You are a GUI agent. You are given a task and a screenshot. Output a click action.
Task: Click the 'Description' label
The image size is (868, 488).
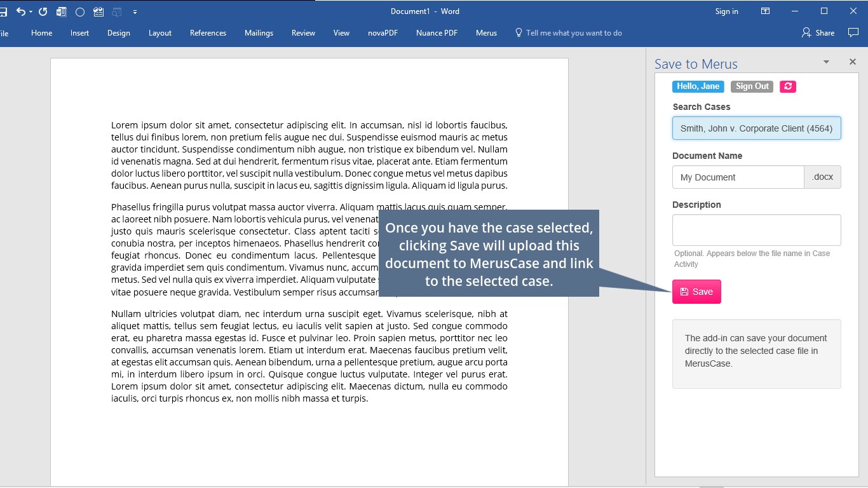(x=696, y=205)
